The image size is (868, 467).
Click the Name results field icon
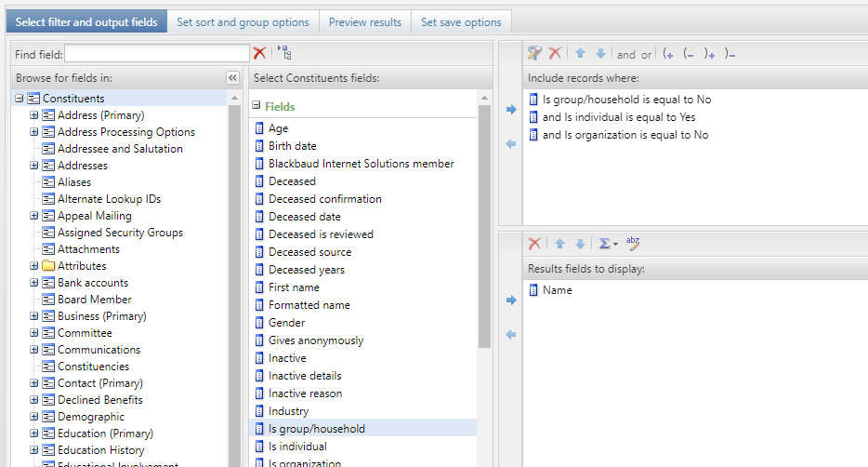coord(533,289)
